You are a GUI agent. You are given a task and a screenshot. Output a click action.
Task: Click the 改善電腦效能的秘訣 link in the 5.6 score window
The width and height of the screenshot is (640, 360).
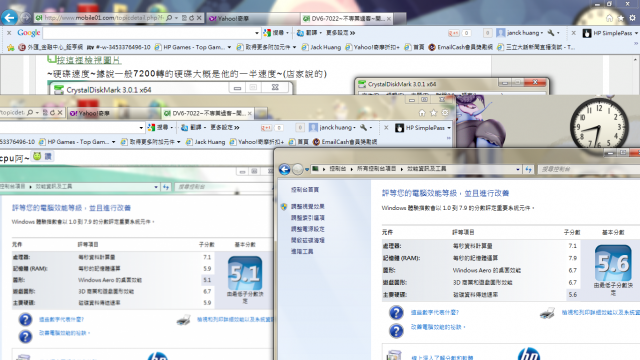438,327
